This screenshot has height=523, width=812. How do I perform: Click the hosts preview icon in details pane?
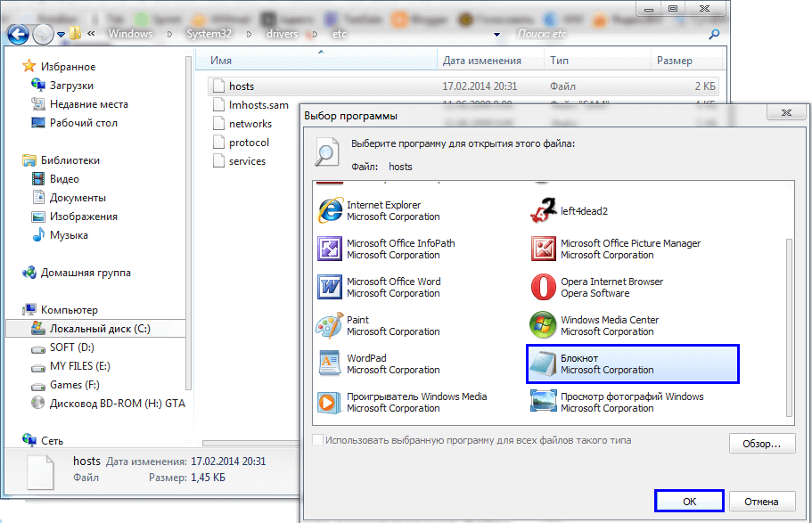tap(40, 471)
